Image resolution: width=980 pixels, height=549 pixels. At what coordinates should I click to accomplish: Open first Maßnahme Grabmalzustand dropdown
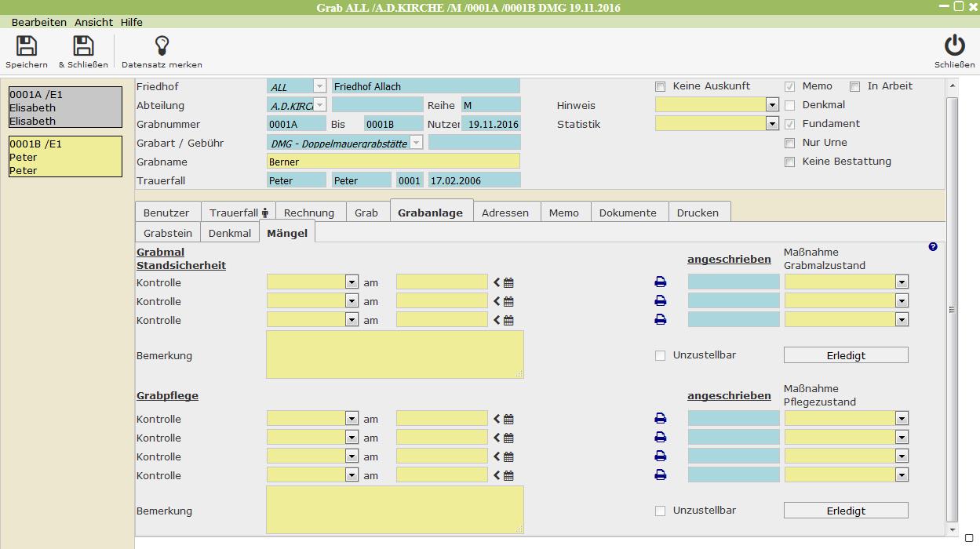point(902,282)
